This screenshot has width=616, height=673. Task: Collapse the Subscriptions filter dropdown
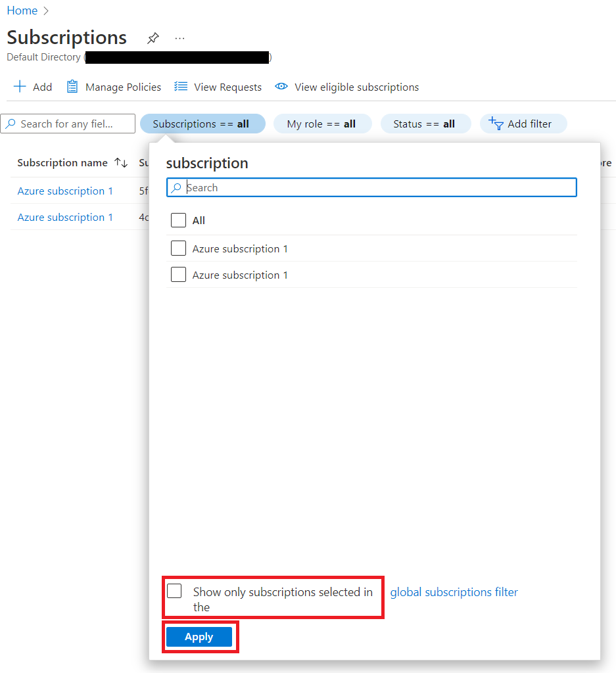tap(202, 123)
